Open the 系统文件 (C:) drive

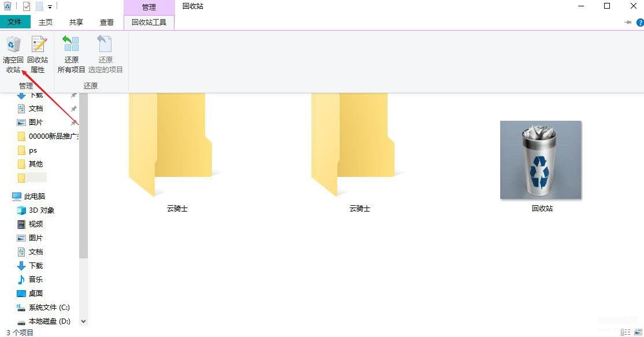(x=43, y=308)
